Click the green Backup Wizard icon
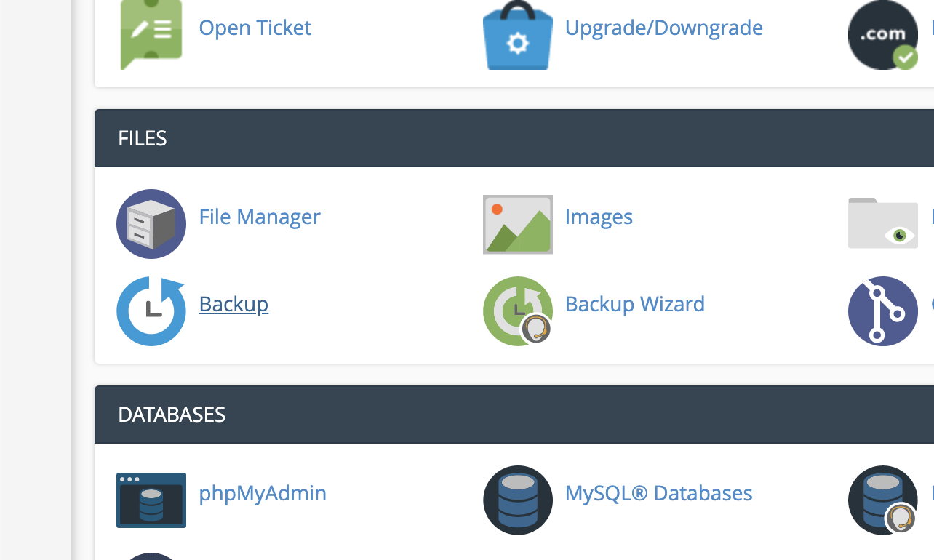The image size is (934, 560). pos(517,311)
